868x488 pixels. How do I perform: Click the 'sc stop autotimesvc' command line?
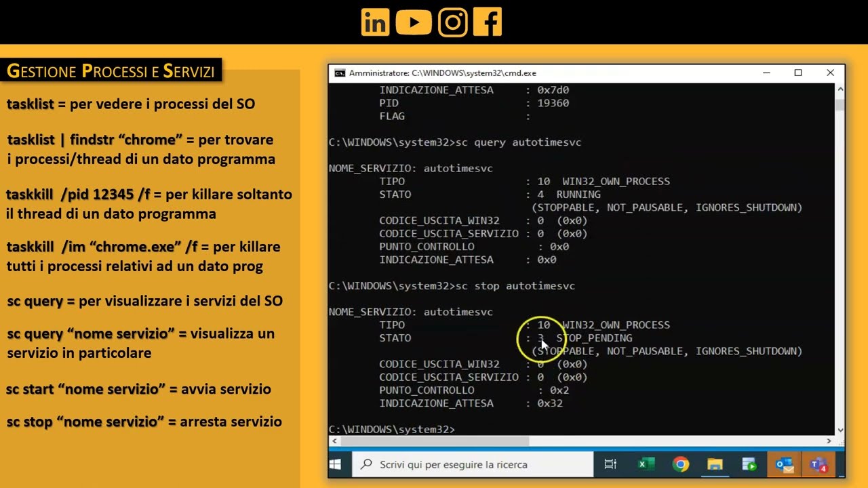click(452, 286)
